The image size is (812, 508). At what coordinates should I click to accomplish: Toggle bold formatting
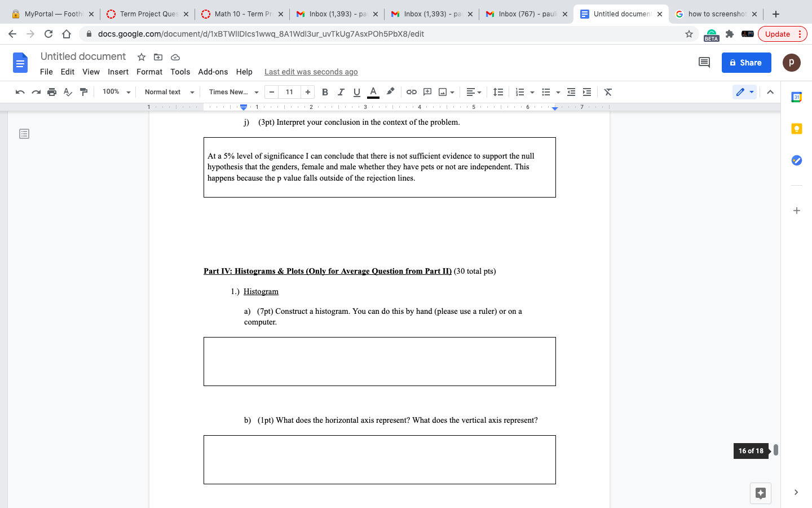pos(325,91)
